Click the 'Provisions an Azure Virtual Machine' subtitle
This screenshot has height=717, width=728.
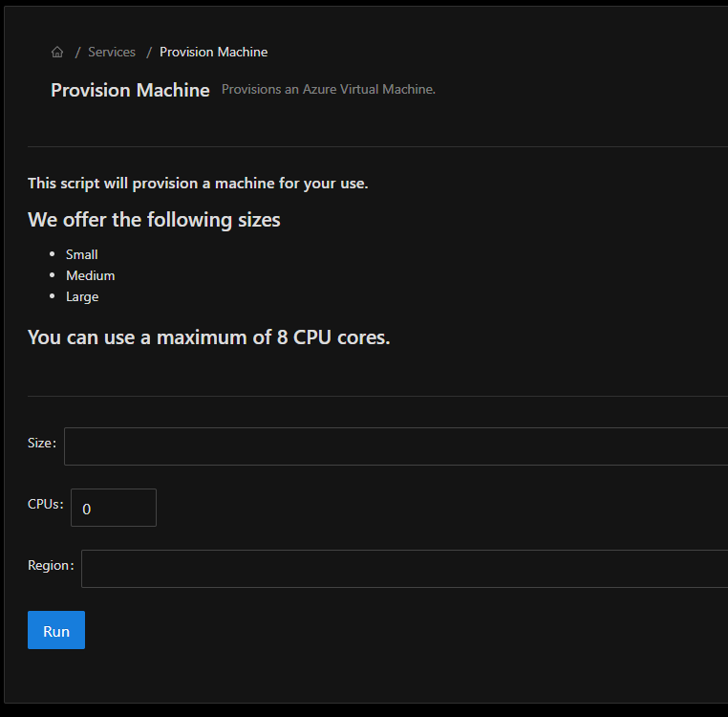pyautogui.click(x=329, y=90)
